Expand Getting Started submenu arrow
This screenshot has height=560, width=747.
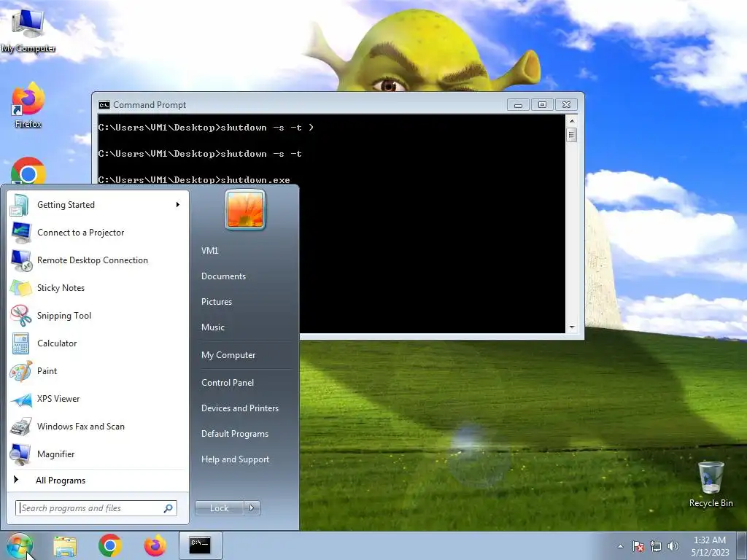tap(178, 205)
